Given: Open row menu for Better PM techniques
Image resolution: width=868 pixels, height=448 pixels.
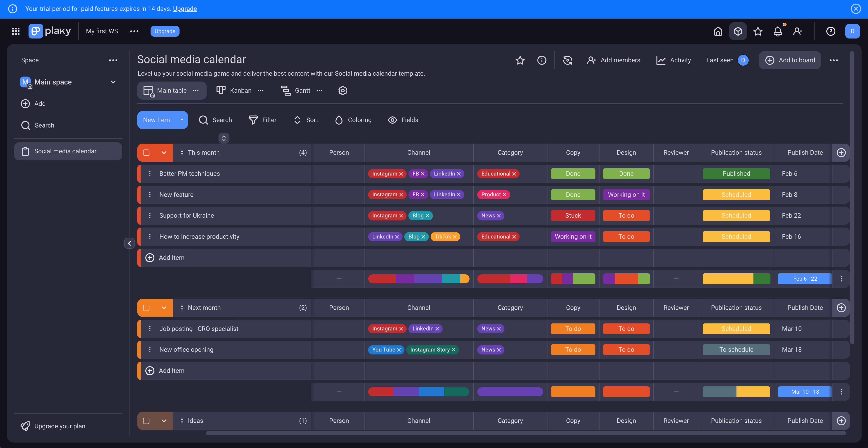Looking at the screenshot, I should click(x=150, y=173).
